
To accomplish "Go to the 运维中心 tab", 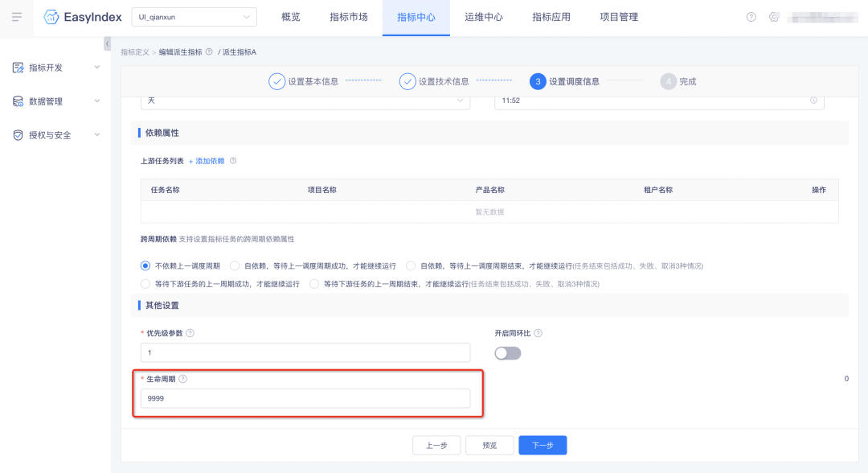I will (x=484, y=17).
